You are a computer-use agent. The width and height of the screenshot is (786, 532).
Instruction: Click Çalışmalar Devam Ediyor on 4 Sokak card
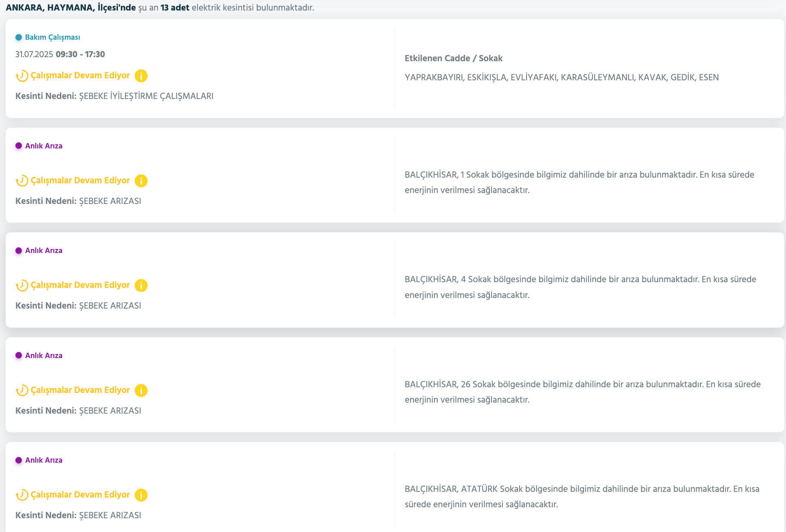[80, 285]
